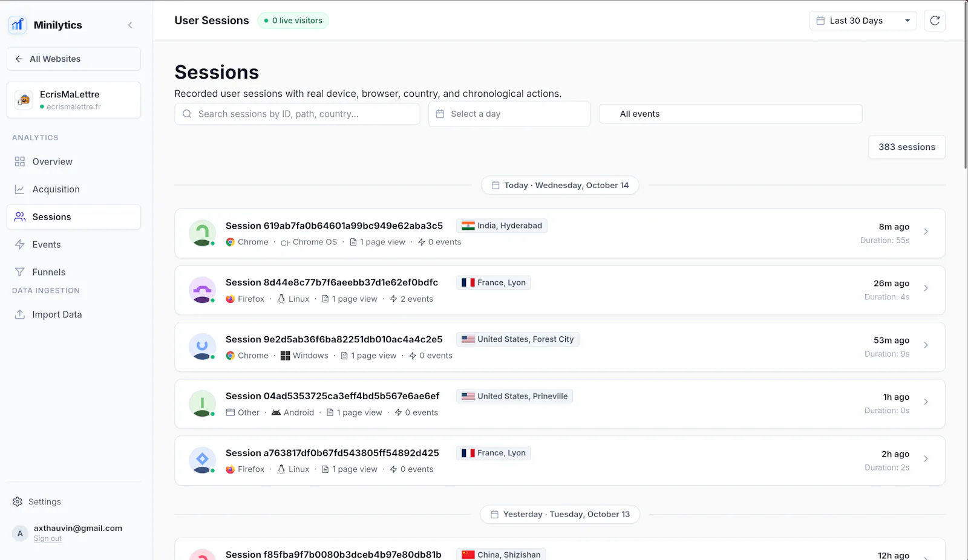The width and height of the screenshot is (968, 560).
Task: Expand the 2h ago session chevron
Action: pos(926,459)
